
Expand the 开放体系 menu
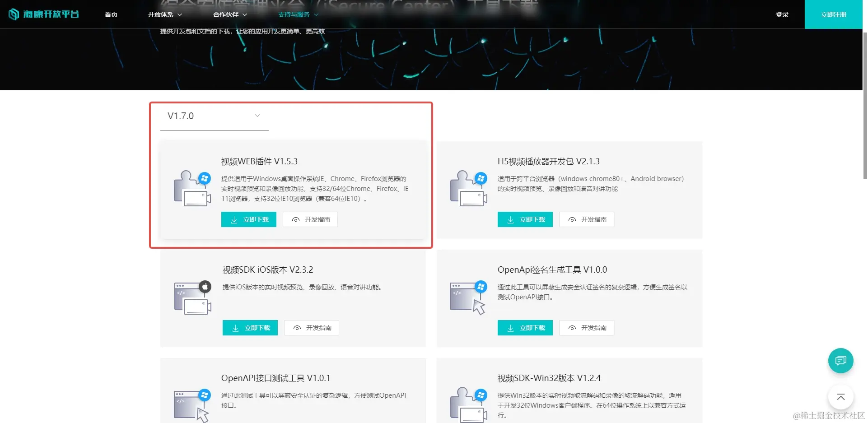[x=165, y=14]
